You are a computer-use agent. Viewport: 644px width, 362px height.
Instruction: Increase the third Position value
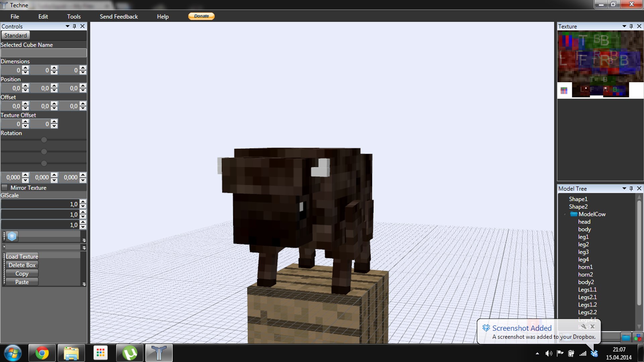(83, 86)
